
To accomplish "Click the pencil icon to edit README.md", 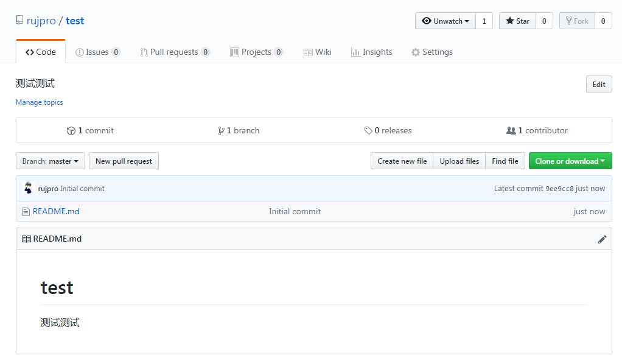I will 602,239.
